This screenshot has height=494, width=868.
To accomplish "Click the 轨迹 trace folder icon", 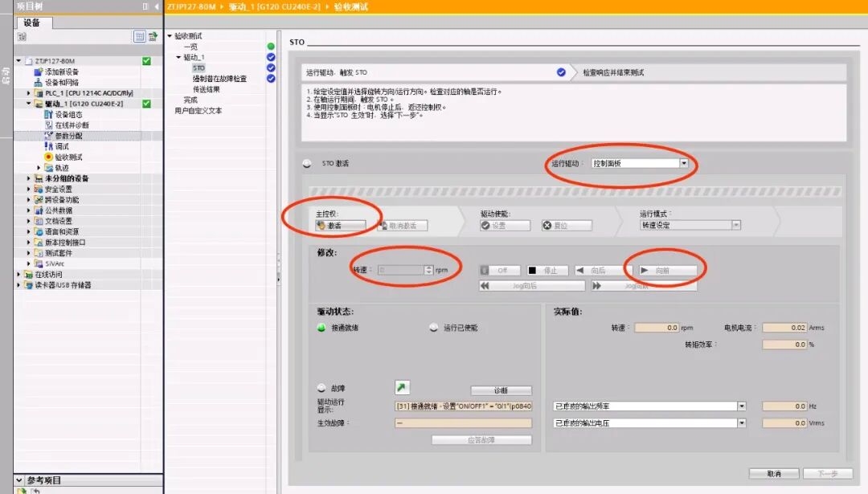I will pos(48,168).
